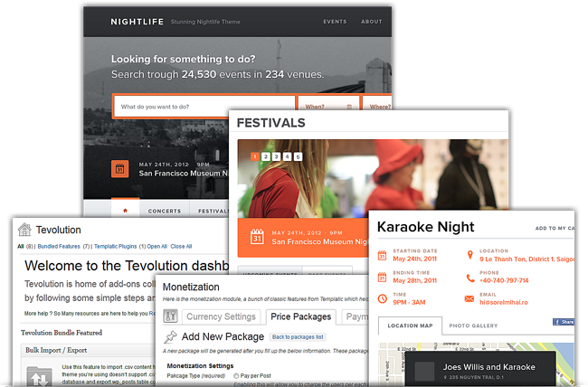588x387 pixels.
Task: Filter by Bundled Features
Action: coord(59,246)
